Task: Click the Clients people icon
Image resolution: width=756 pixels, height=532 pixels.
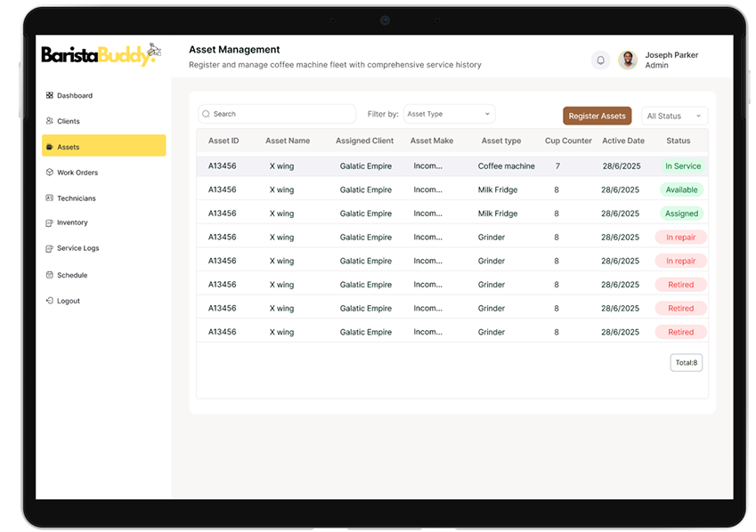Action: click(50, 121)
